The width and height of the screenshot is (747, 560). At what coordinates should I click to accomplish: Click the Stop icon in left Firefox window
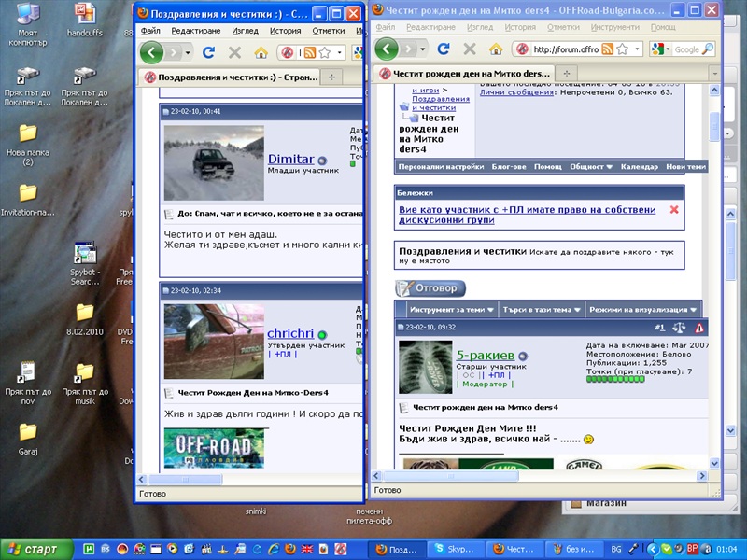(234, 53)
